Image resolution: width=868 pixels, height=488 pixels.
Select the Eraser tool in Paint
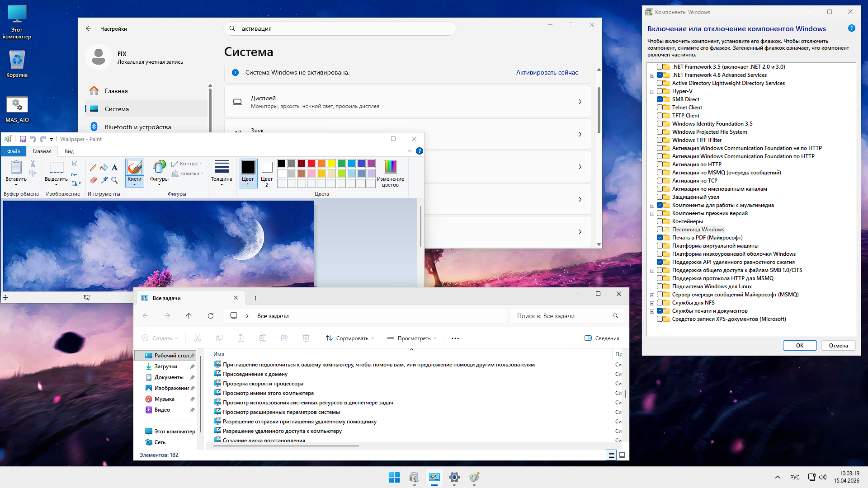click(93, 180)
